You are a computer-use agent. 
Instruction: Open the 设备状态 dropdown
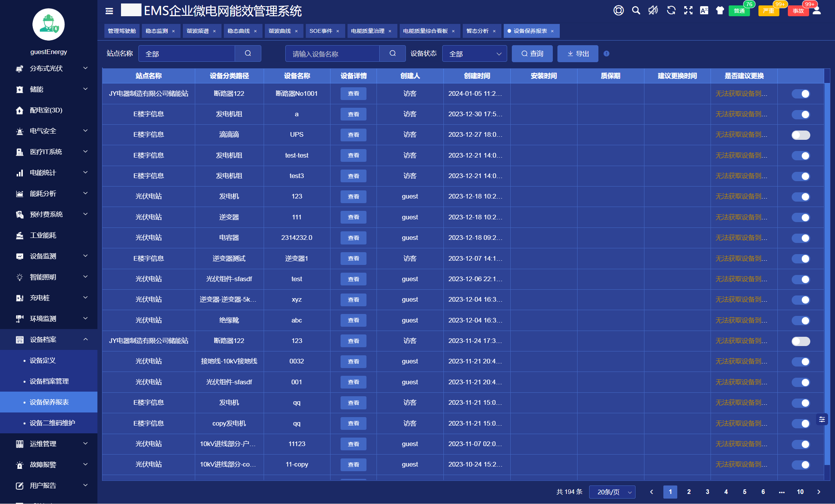click(x=474, y=54)
